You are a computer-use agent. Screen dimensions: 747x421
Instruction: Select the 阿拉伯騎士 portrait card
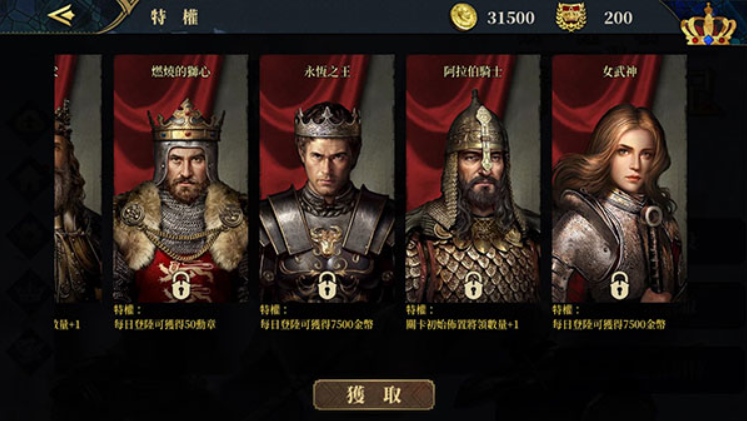[473, 179]
